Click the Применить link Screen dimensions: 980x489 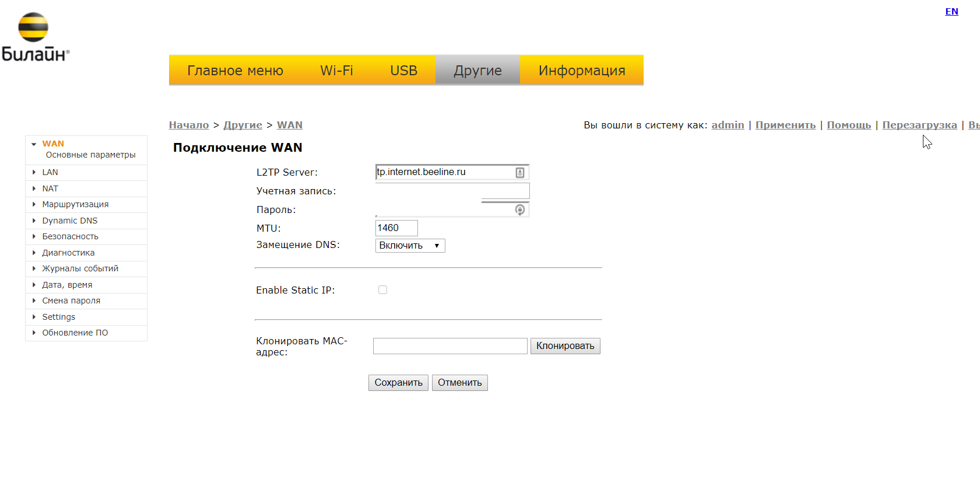coord(785,125)
